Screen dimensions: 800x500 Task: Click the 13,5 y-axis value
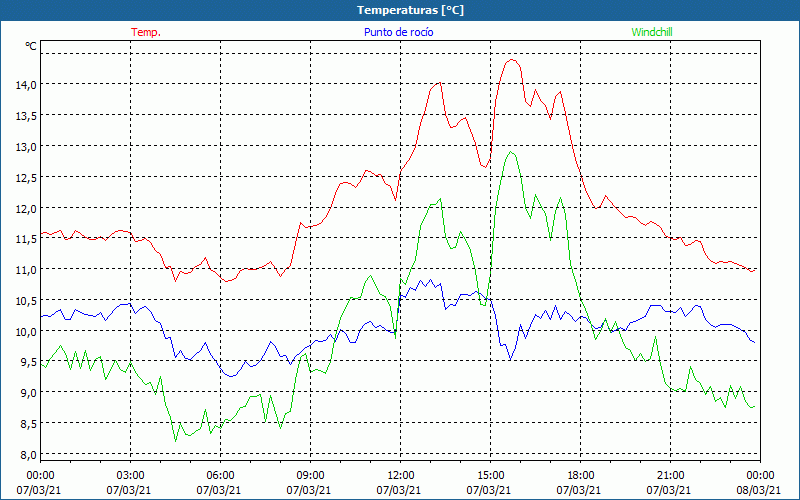coord(26,116)
